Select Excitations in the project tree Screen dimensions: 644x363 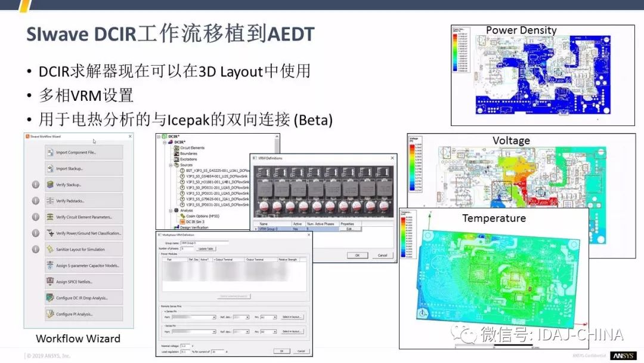pyautogui.click(x=188, y=159)
